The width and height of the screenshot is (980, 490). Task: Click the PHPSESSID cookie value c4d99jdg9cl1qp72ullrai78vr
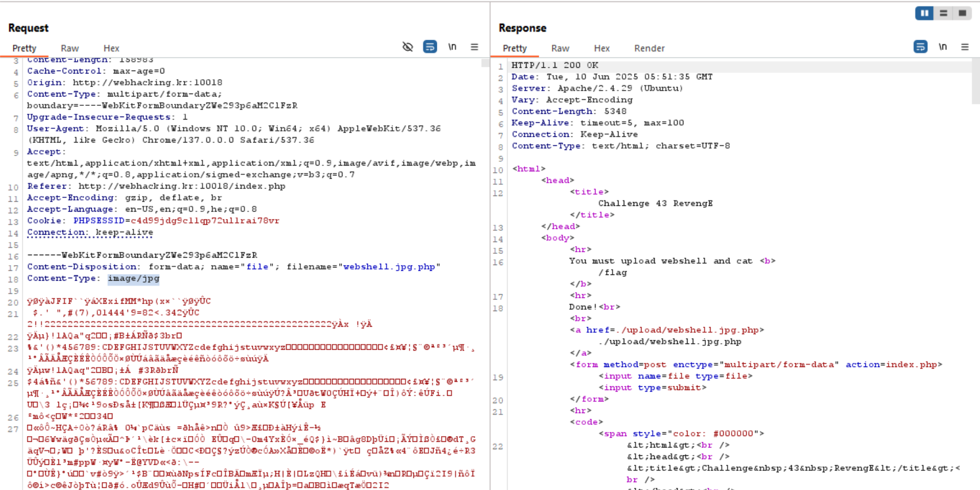tap(204, 221)
